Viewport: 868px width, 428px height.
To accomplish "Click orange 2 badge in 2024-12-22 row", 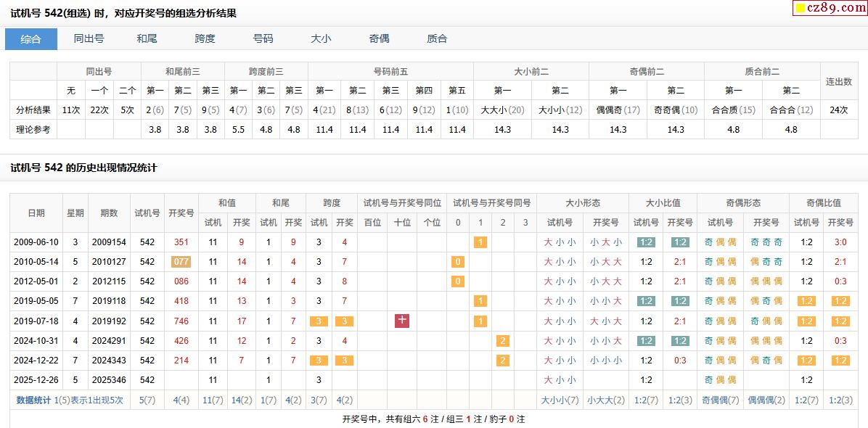I will (x=502, y=361).
